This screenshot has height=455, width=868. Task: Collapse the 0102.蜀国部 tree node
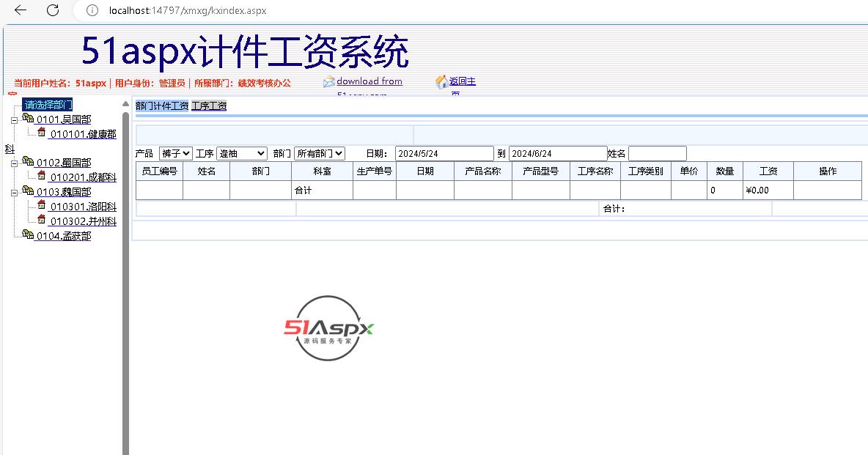[15, 163]
